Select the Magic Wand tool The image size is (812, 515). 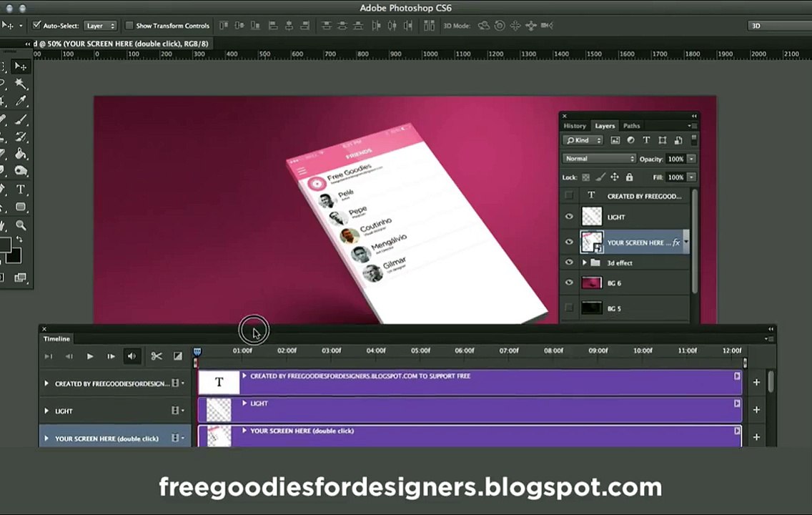pyautogui.click(x=21, y=84)
